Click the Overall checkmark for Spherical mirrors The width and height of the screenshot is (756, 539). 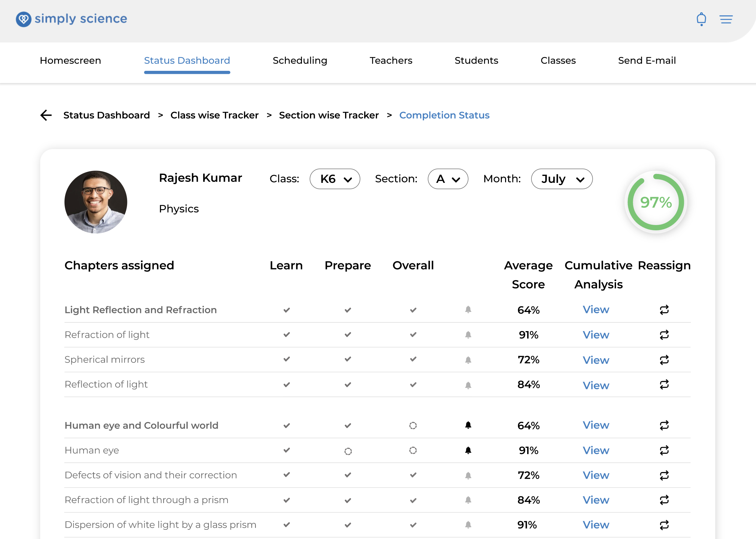[413, 359]
